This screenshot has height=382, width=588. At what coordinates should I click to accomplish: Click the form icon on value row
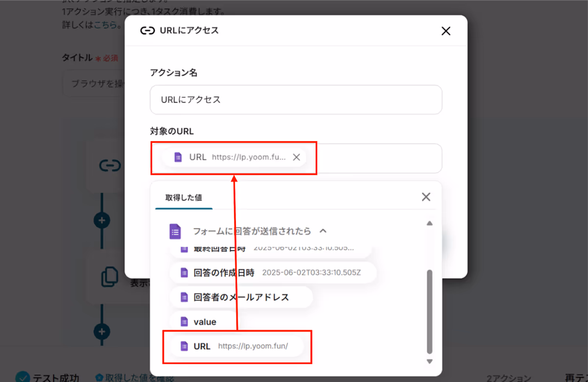184,322
